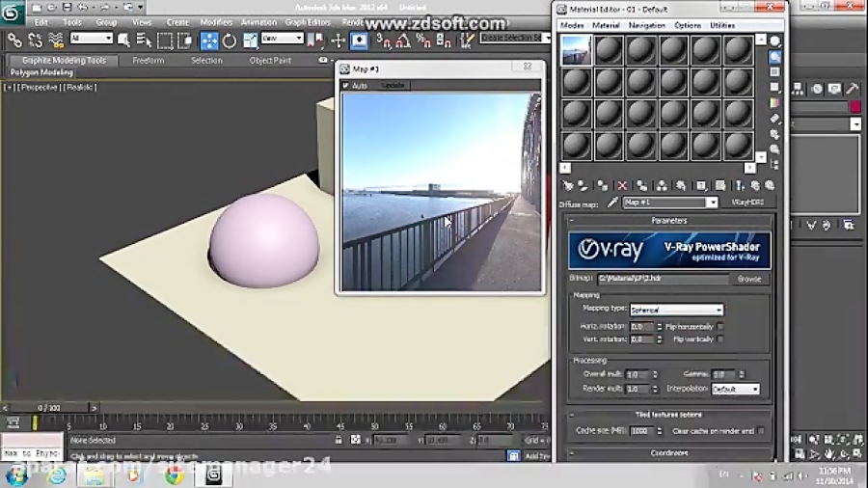Viewport: 868px width, 488px height.
Task: Click the object color swatch in command panel
Action: (855, 107)
